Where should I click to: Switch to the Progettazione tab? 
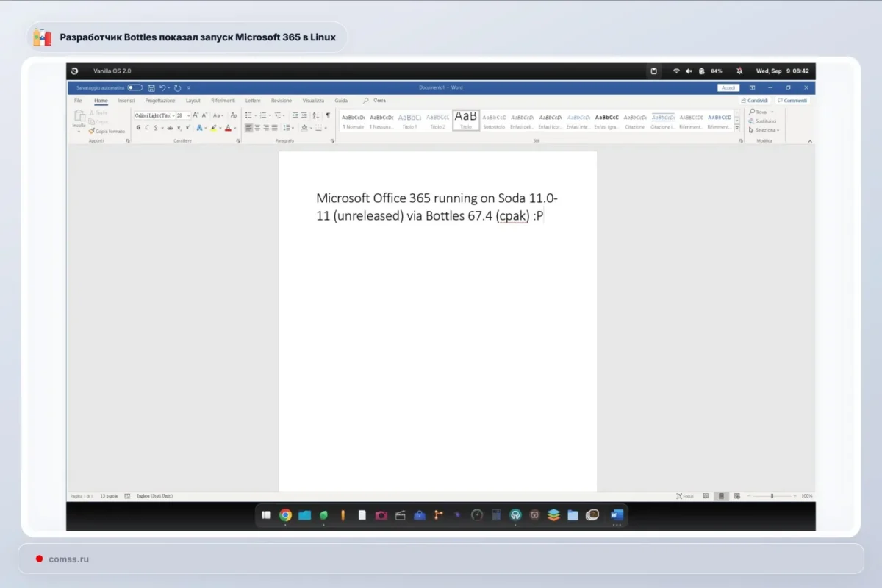(x=160, y=101)
